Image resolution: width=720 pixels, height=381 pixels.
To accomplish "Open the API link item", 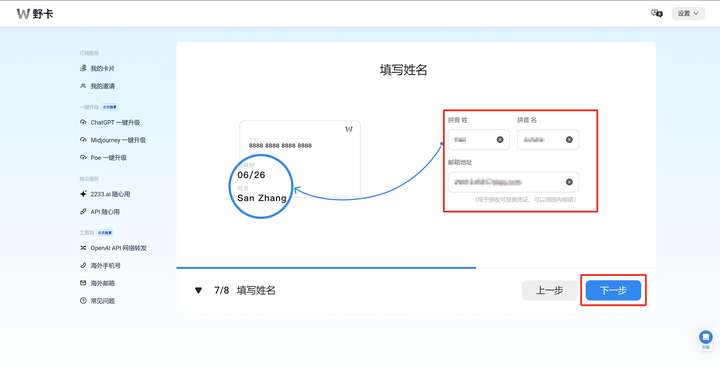I will tap(100, 212).
